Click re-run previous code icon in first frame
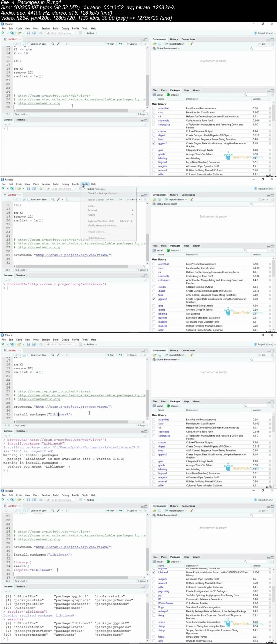Viewport: 277px width, 644px height. tap(120, 44)
